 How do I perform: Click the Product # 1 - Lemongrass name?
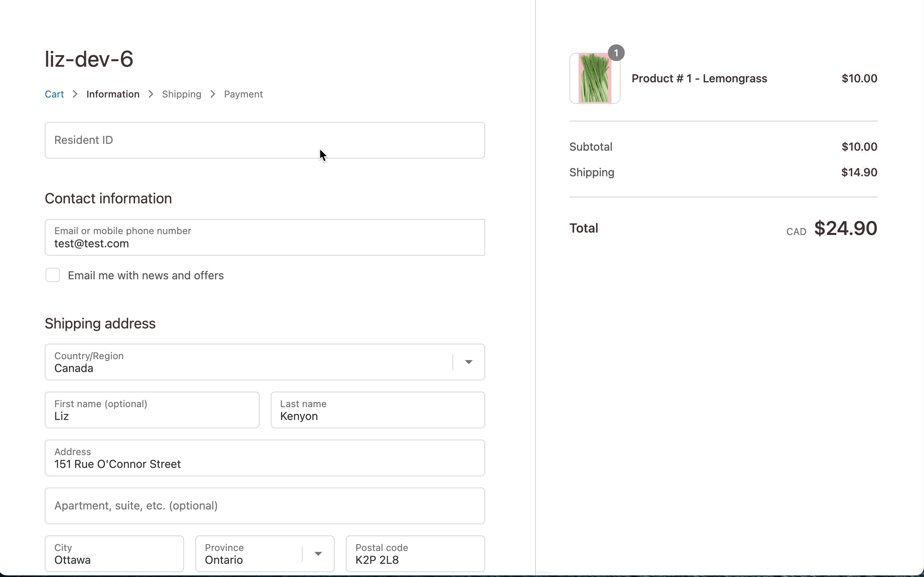coord(699,79)
